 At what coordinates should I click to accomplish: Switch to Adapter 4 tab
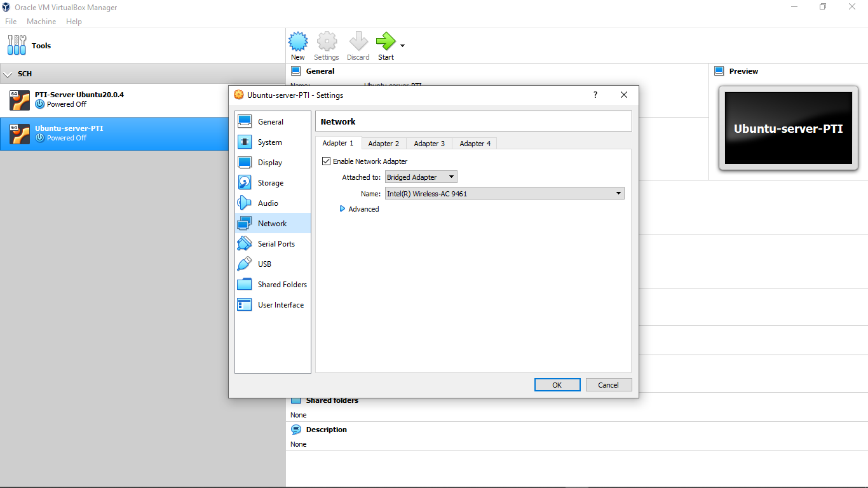point(475,144)
